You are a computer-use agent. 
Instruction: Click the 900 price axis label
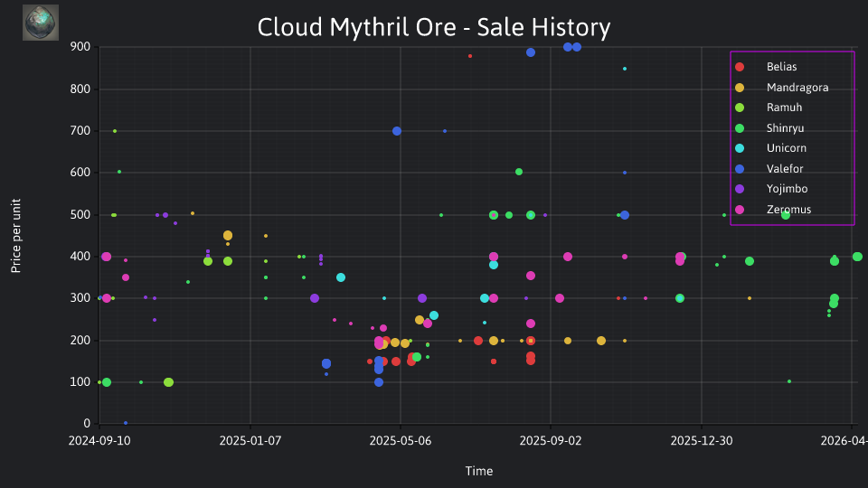click(x=80, y=47)
